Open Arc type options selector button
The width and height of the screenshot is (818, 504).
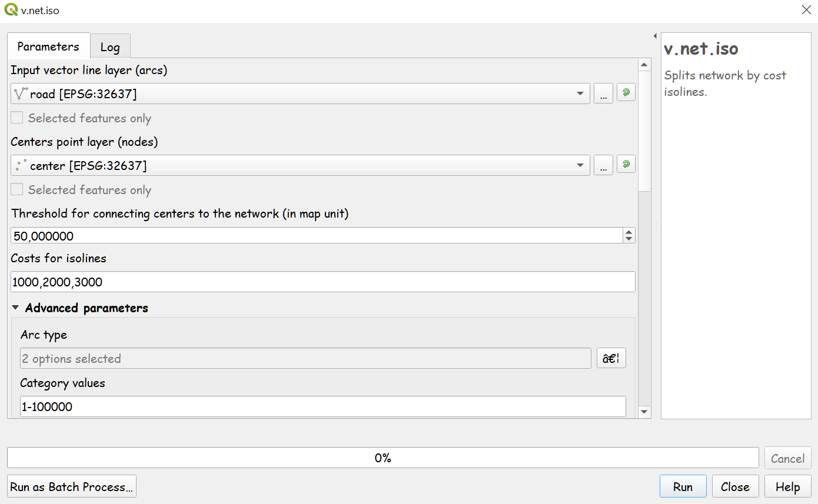[611, 358]
